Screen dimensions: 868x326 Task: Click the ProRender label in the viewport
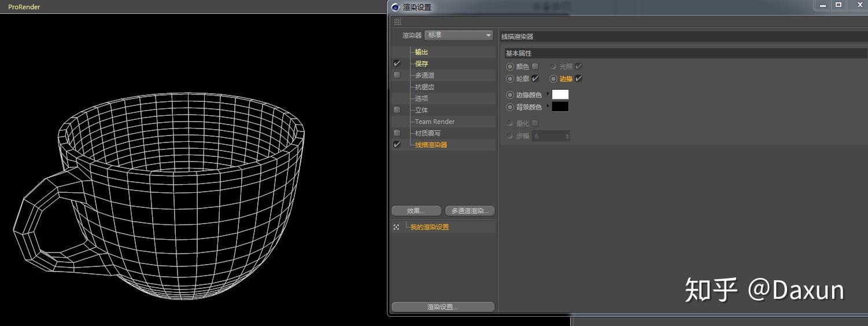pyautogui.click(x=24, y=7)
